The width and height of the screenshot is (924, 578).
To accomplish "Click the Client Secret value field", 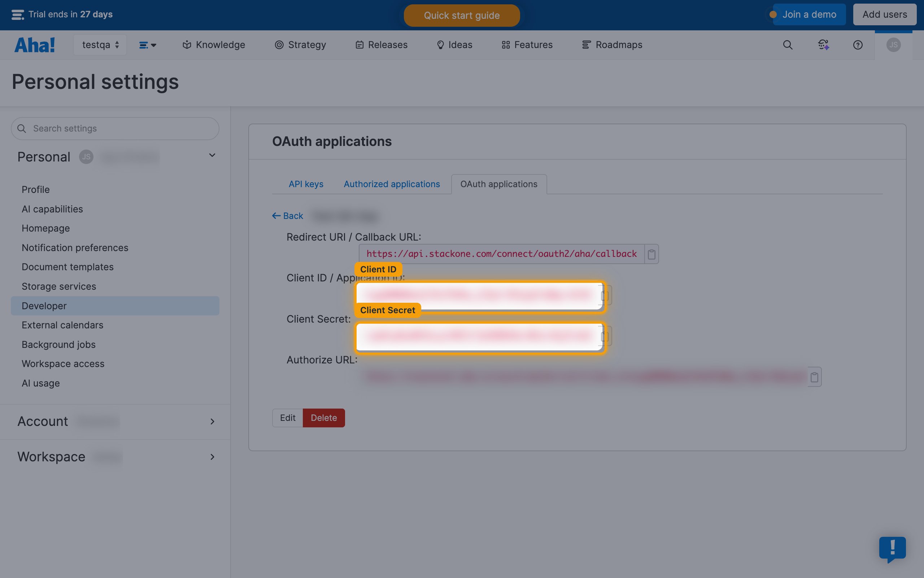I will point(480,336).
